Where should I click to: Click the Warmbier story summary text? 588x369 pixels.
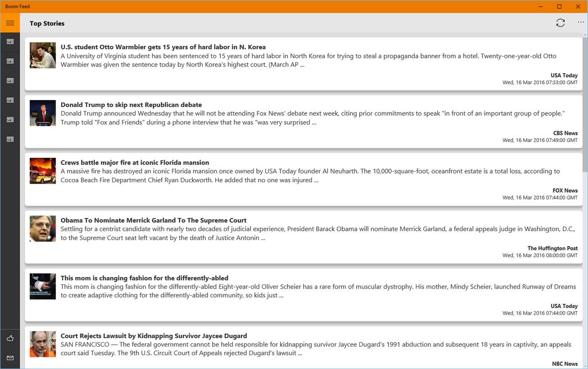coord(308,60)
